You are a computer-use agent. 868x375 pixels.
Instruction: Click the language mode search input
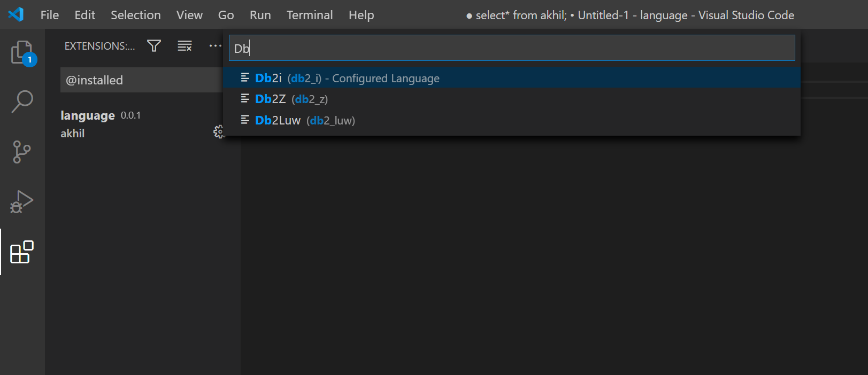coord(512,48)
